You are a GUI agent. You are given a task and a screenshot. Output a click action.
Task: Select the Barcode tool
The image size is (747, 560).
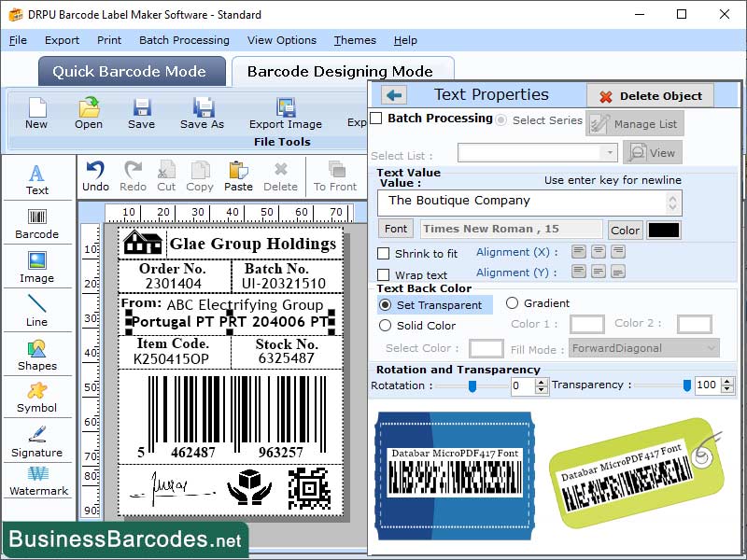[37, 224]
